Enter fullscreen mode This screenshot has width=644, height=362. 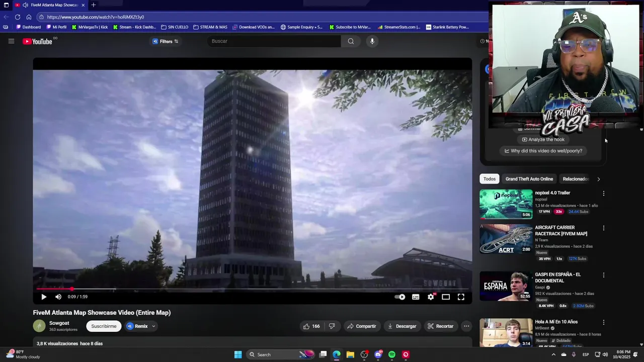click(x=461, y=297)
